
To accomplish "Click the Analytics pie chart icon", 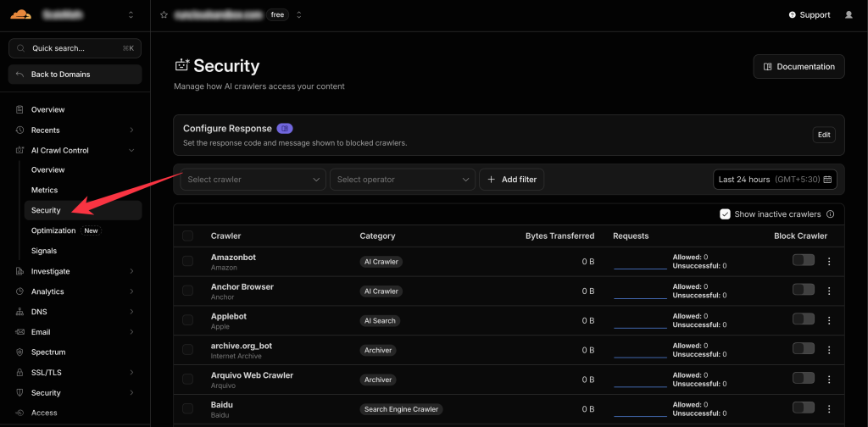I will [20, 291].
